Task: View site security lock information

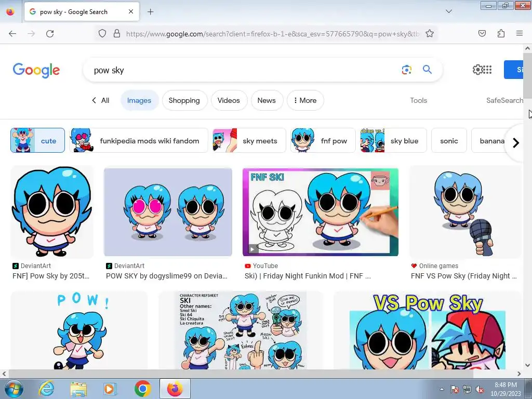Action: coord(117,33)
